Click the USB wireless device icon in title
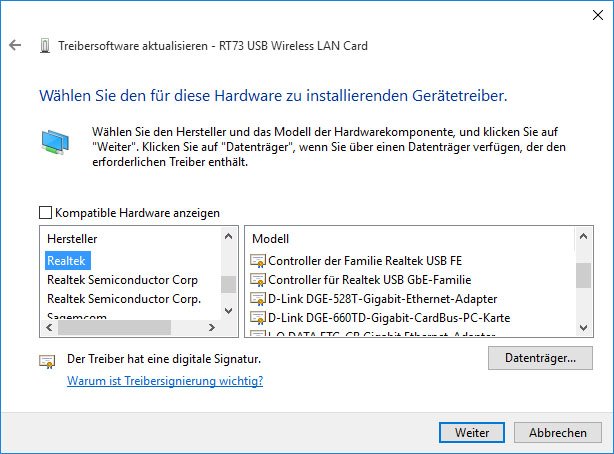This screenshot has width=614, height=454. click(x=45, y=46)
